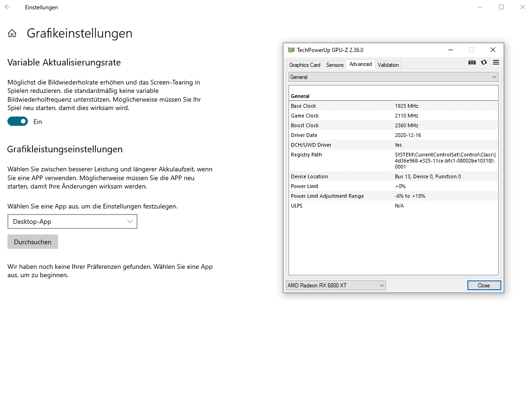Click the Grafikleistungseinstellungen heading
The height and width of the screenshot is (403, 532).
[65, 149]
